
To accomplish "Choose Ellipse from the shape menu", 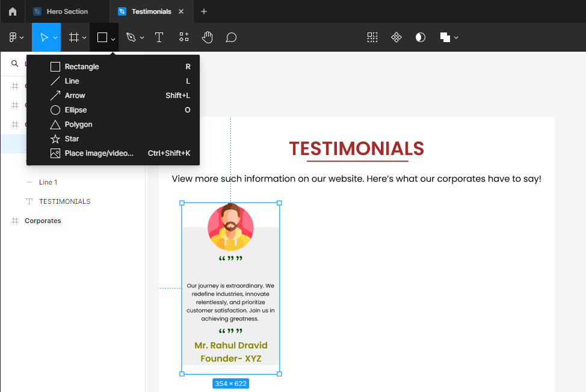I will (113, 110).
